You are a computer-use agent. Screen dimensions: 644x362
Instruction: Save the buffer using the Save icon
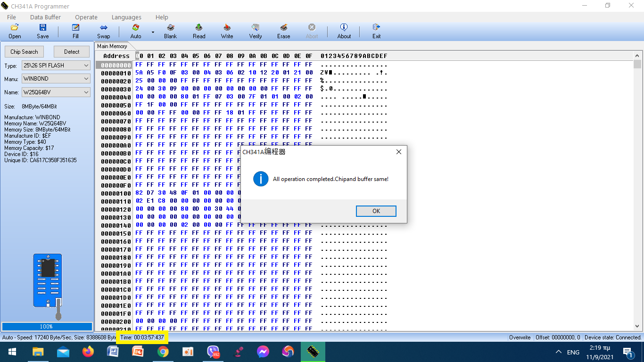42,31
